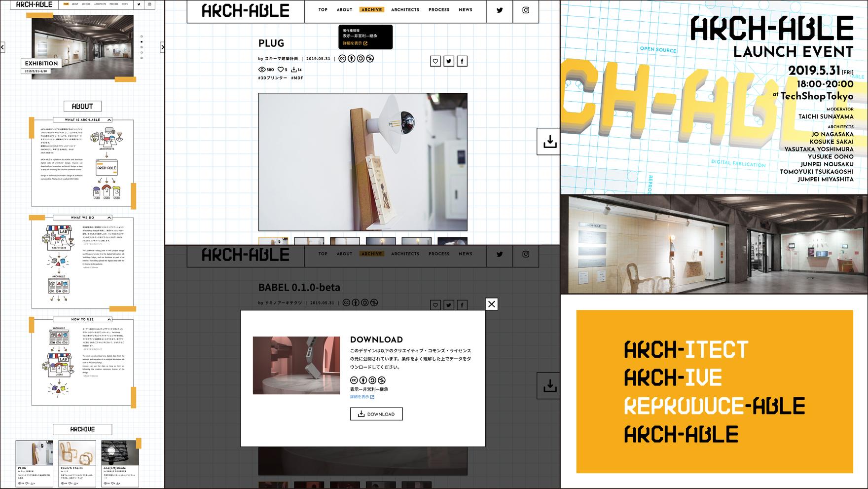Image resolution: width=868 pixels, height=489 pixels.
Task: Close the DOWNLOAD dialog with the X
Action: click(492, 304)
